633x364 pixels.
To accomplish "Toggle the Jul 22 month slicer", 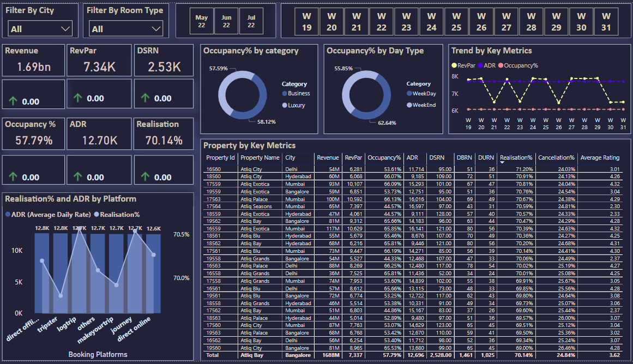I will [x=251, y=22].
